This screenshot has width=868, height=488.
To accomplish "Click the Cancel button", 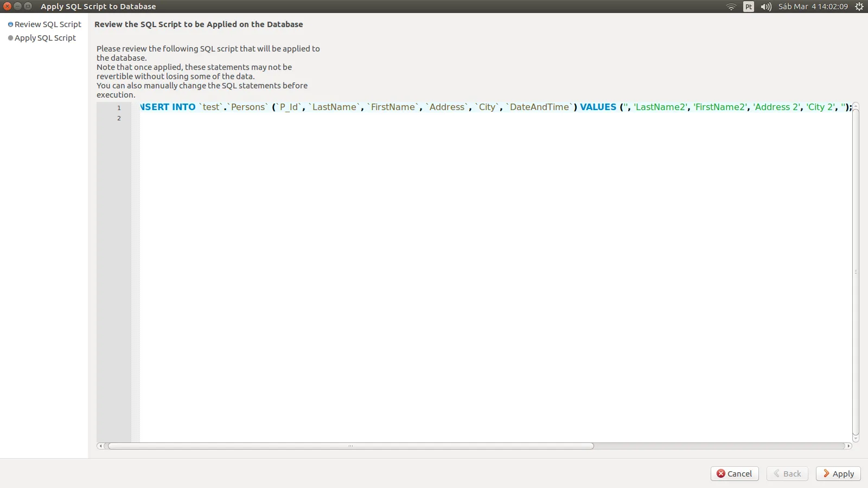I will tap(734, 473).
